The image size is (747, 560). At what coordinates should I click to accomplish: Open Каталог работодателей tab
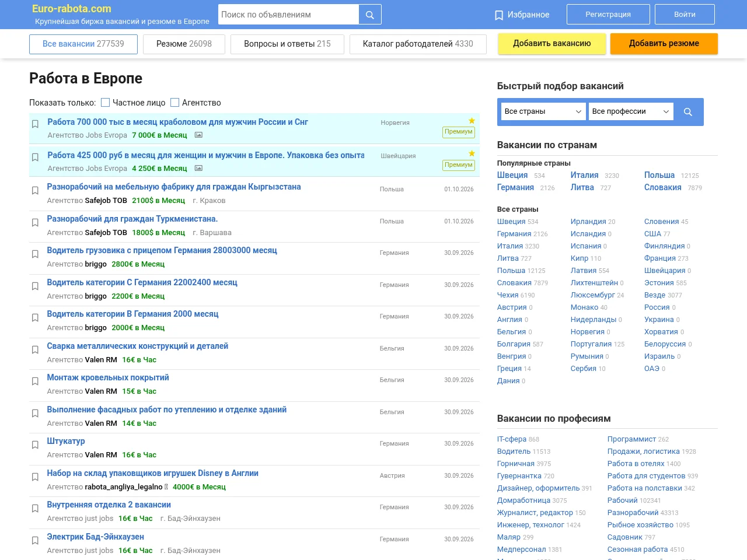pos(418,44)
